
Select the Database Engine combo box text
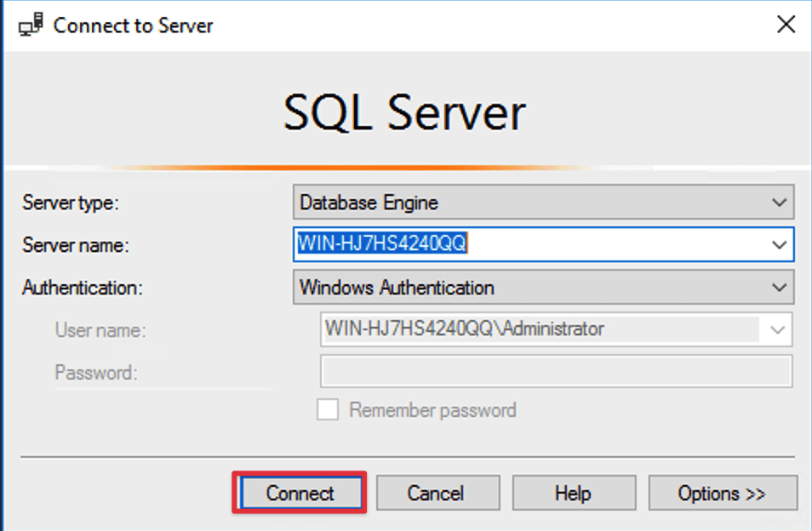coord(369,203)
